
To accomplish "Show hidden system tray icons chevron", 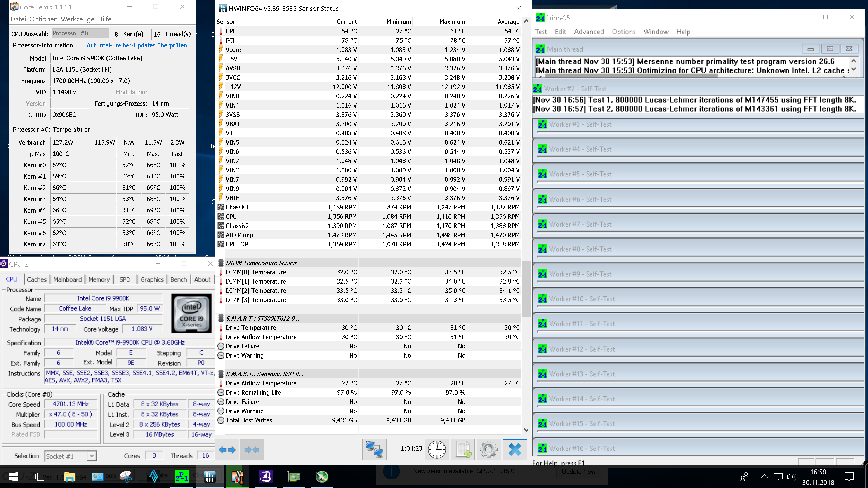I will (764, 476).
